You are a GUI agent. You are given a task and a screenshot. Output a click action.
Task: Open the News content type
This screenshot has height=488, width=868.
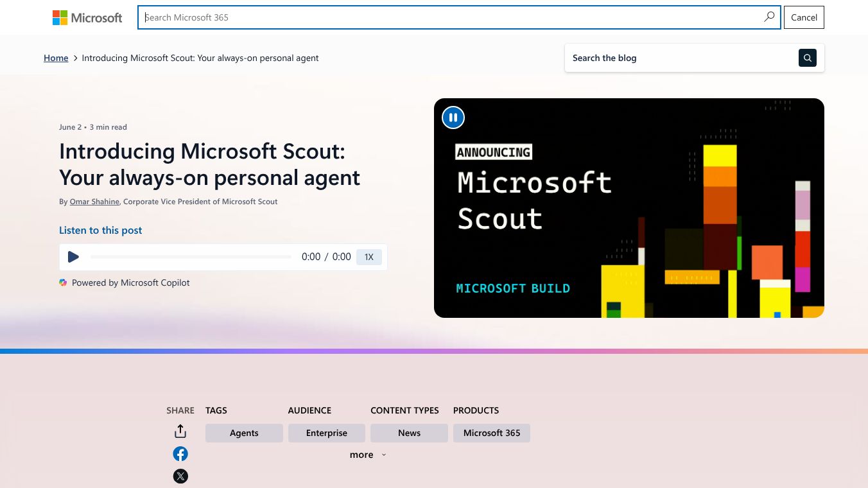click(409, 433)
